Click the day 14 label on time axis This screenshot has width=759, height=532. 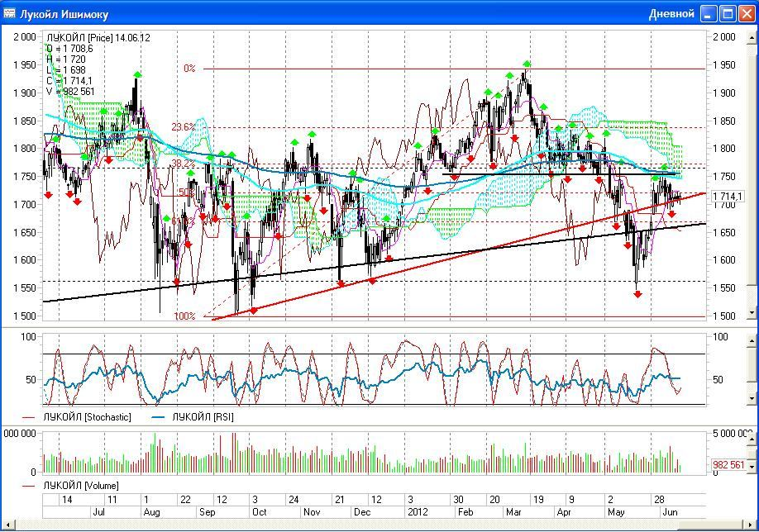(x=67, y=500)
